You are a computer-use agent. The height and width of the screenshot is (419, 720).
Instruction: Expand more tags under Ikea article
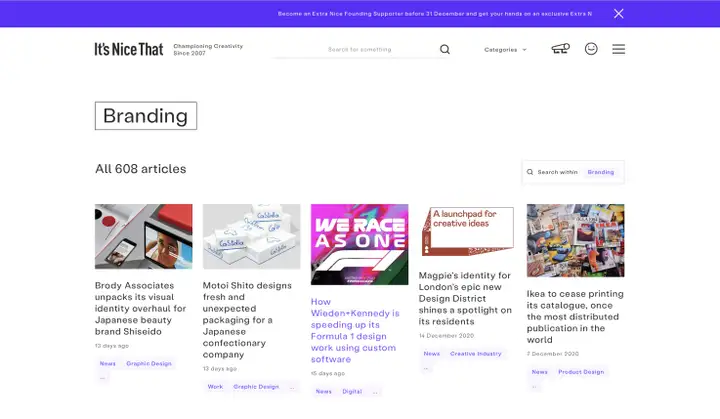[534, 386]
